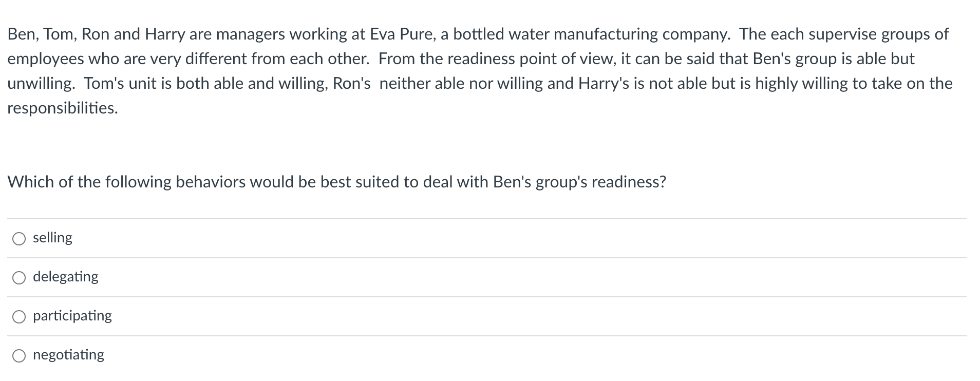Click the empty circle beside selling
The height and width of the screenshot is (381, 980).
click(19, 238)
